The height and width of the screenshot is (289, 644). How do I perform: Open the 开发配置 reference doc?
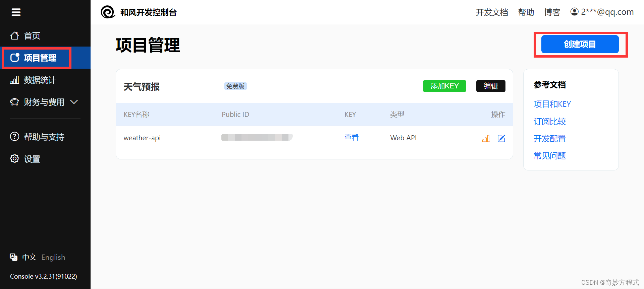point(550,139)
